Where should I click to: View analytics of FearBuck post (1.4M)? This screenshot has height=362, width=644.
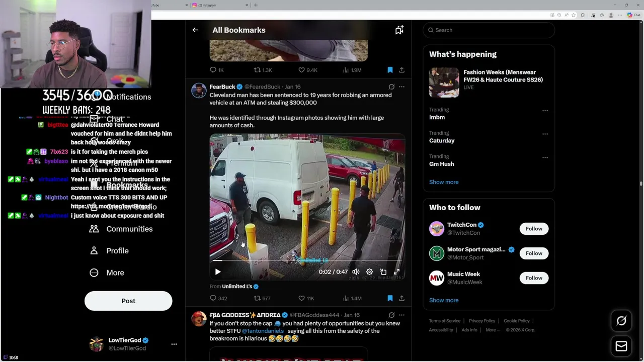coord(352,298)
